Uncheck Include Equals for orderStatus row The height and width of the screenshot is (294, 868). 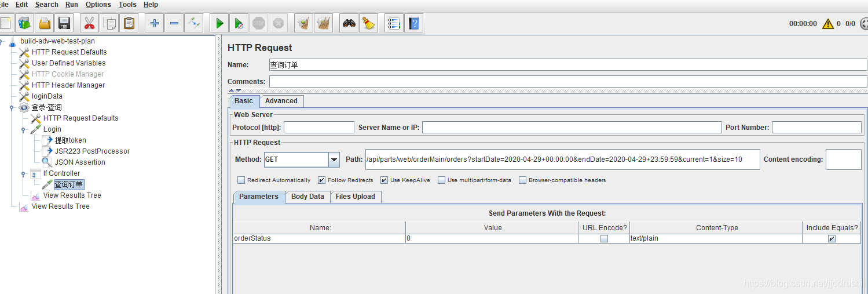tap(832, 239)
